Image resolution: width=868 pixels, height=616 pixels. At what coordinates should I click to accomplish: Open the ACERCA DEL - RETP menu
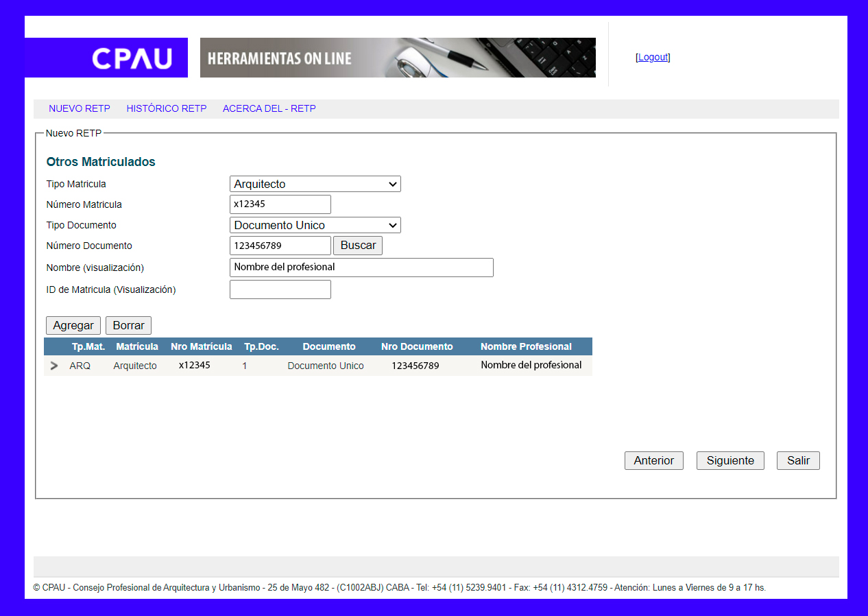(269, 108)
